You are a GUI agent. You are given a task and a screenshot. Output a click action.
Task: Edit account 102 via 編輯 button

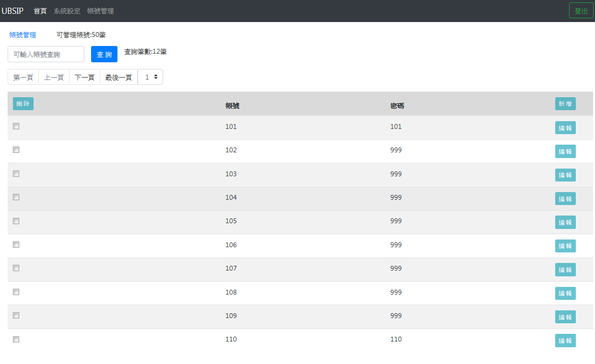(565, 151)
